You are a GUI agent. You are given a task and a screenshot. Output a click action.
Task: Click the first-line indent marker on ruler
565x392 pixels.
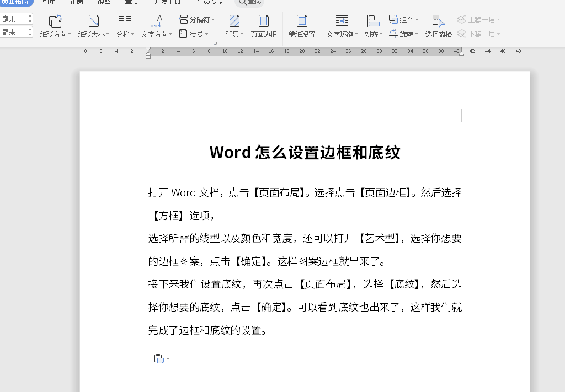(x=148, y=49)
